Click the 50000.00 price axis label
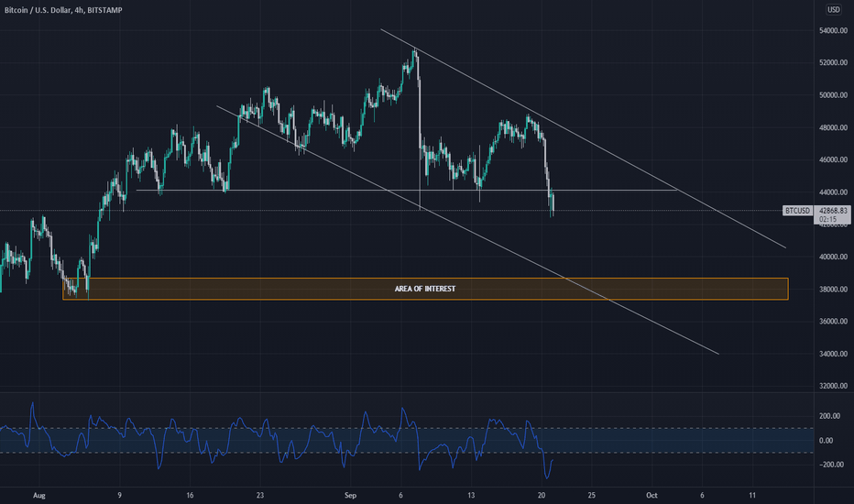854x504 pixels. (833, 94)
